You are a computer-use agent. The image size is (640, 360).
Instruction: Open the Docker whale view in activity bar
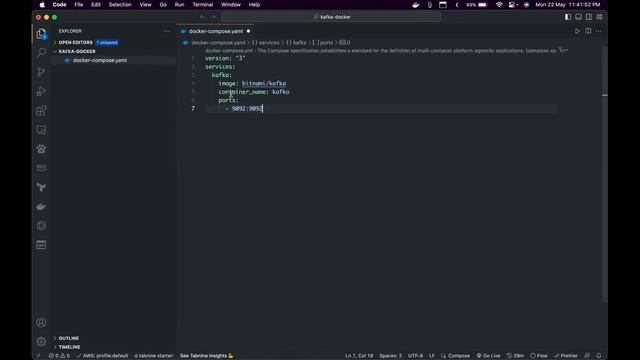[41, 207]
